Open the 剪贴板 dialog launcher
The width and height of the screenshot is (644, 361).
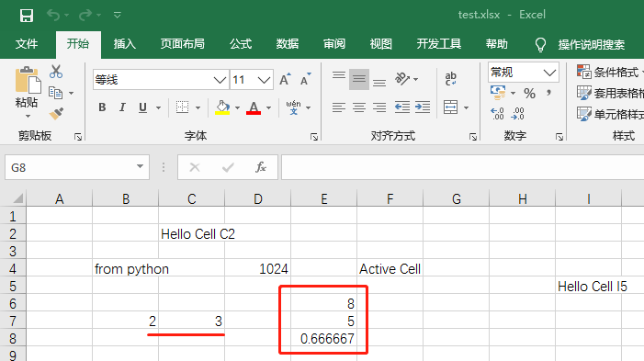coord(78,137)
